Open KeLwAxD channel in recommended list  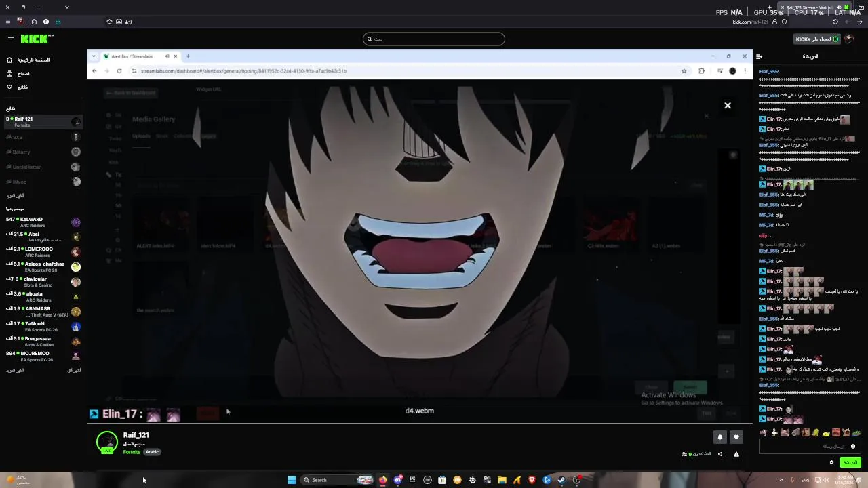coord(43,222)
